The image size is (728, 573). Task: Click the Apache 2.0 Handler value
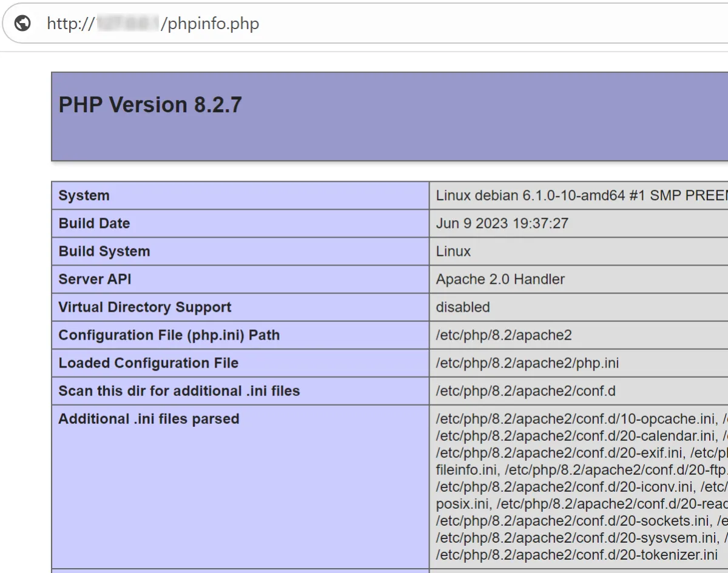coord(500,280)
